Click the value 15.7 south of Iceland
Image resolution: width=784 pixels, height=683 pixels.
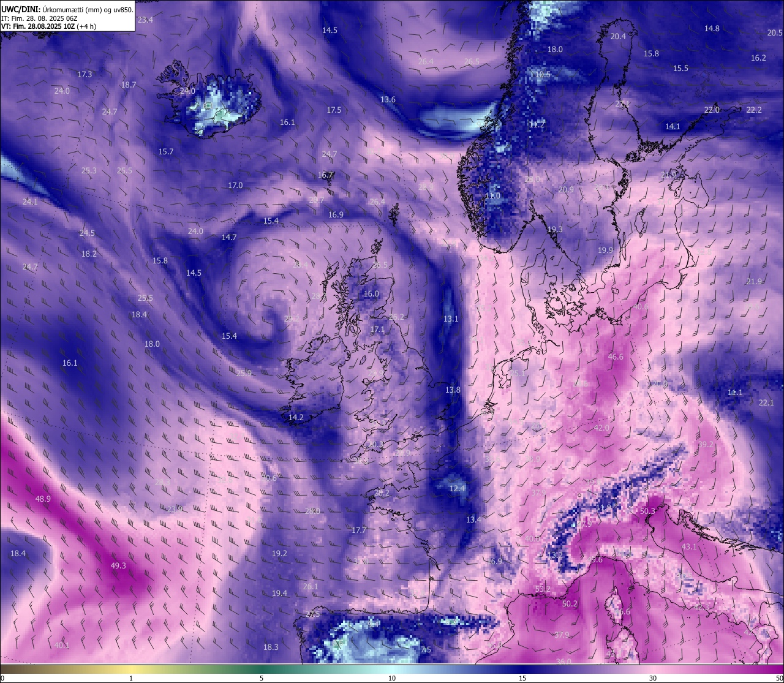tap(166, 151)
